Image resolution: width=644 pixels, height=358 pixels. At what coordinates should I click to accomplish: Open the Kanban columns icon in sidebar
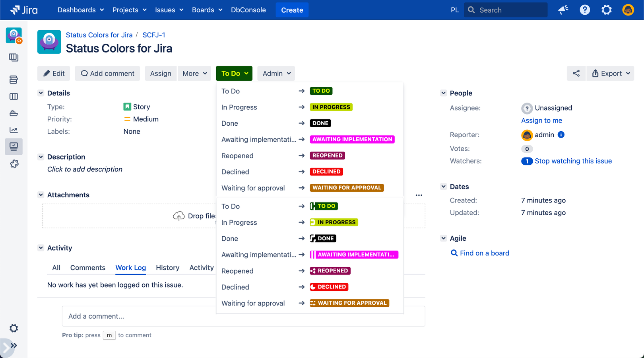coord(14,96)
